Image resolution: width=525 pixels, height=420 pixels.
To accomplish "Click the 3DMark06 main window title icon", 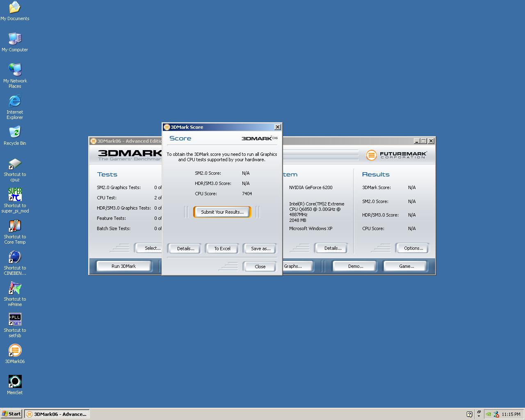I will 94,141.
